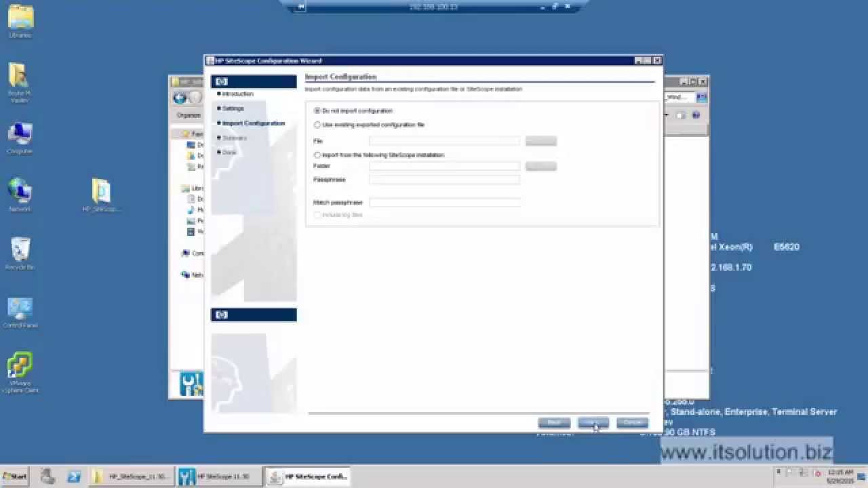
Task: Click the Start button
Action: pos(15,476)
